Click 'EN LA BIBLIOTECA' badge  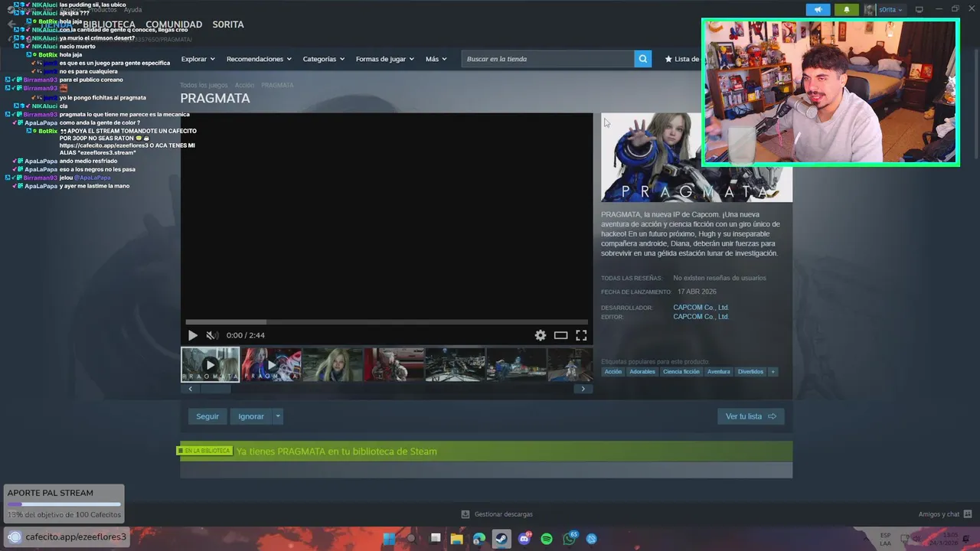[x=204, y=451]
